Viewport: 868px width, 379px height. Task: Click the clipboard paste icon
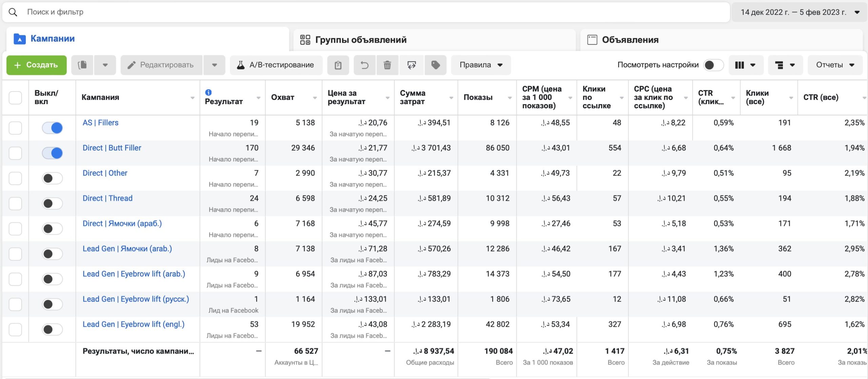click(x=338, y=65)
